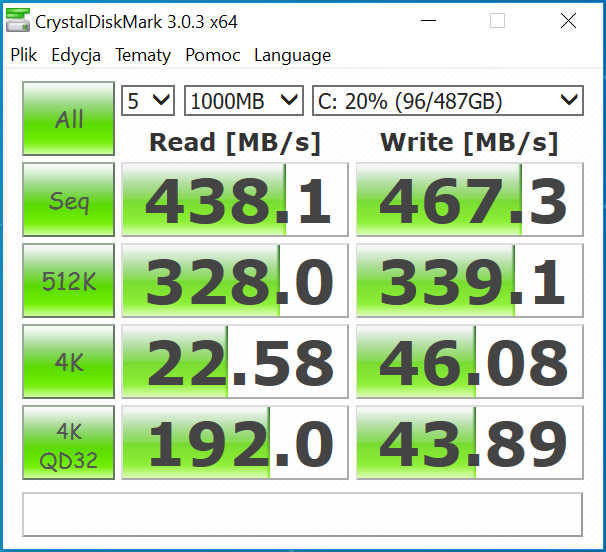Click the CrystalDiskMark app icon in title bar
Viewport: 606px width, 552px height.
[18, 20]
